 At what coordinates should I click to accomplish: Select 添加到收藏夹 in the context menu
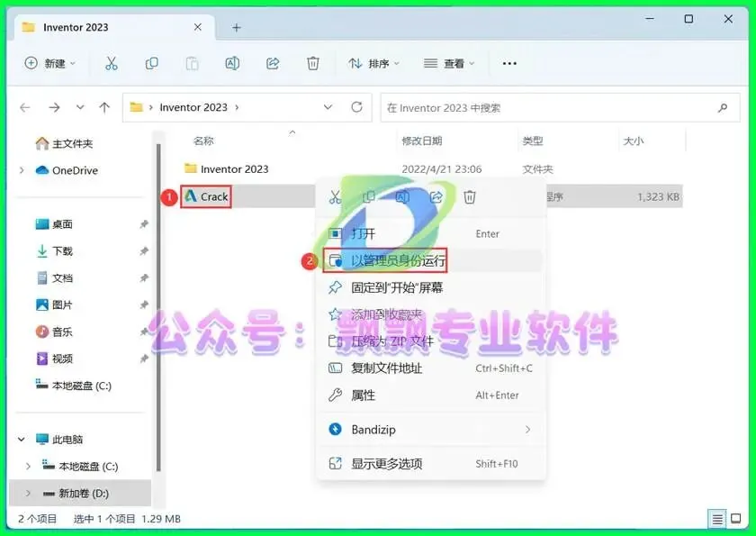[431, 314]
